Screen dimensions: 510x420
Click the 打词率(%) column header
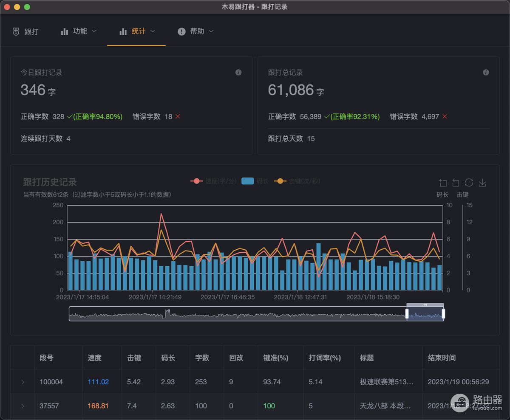(325, 358)
